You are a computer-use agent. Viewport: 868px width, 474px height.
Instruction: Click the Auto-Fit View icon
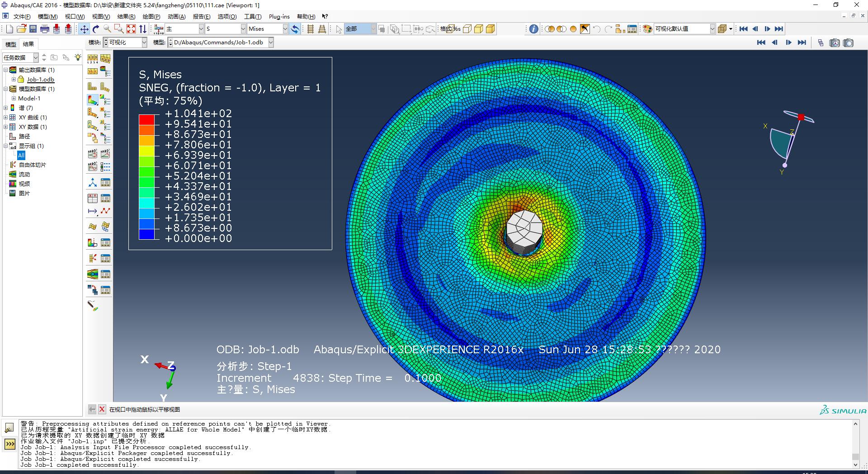pos(131,29)
